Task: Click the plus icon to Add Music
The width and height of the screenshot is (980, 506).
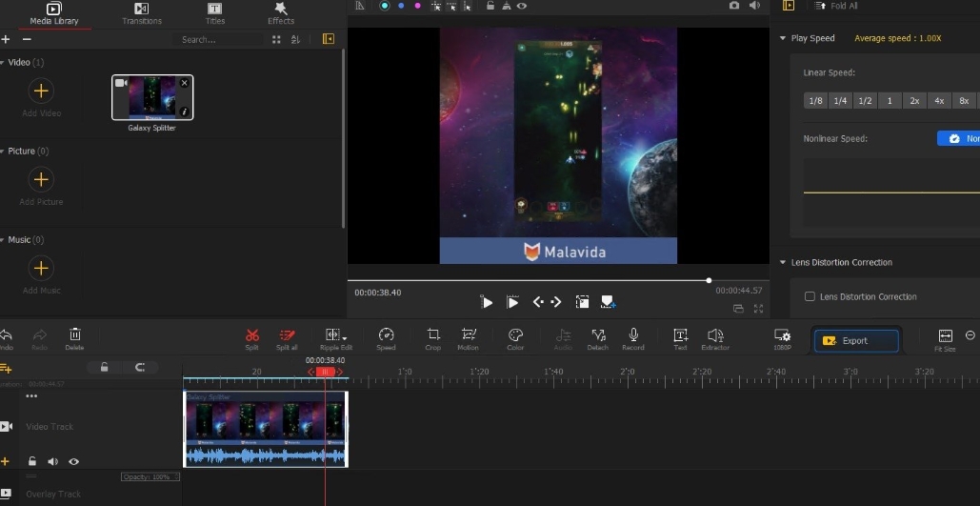Action: [x=41, y=269]
